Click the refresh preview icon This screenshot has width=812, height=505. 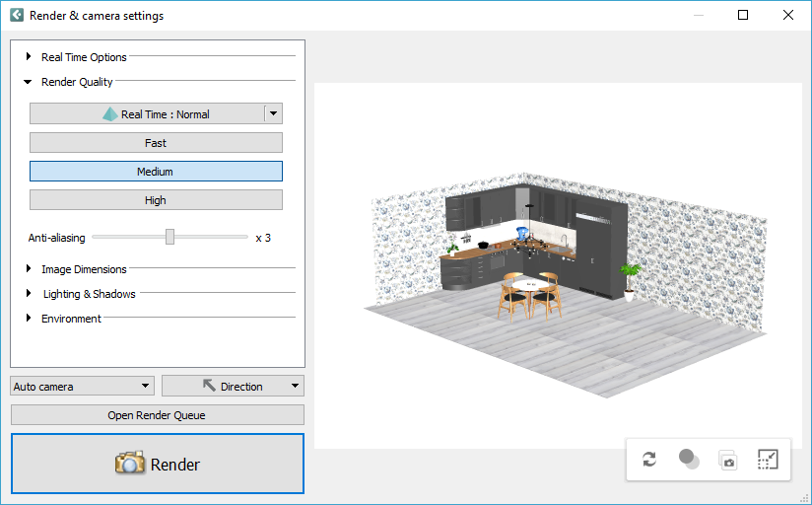(649, 460)
